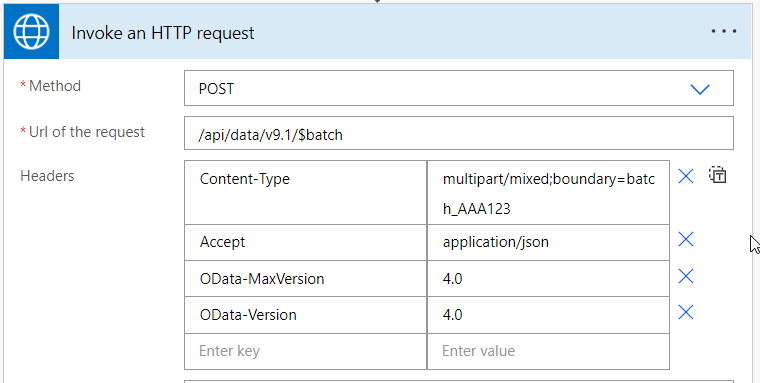Delete the Accept header row
The height and width of the screenshot is (383, 760).
[x=686, y=239]
